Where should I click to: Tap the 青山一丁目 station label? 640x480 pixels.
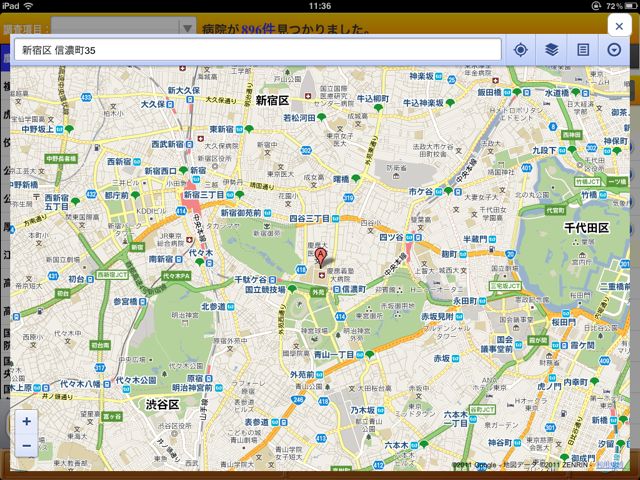334,355
